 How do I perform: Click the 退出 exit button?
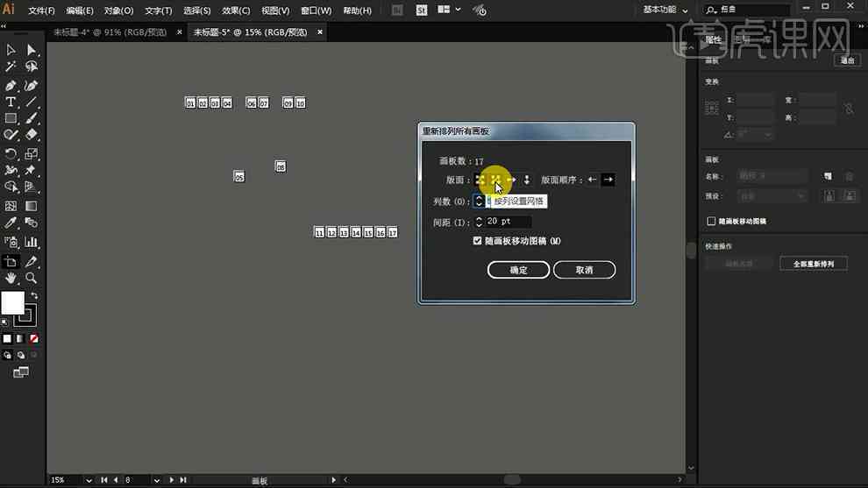coord(848,60)
